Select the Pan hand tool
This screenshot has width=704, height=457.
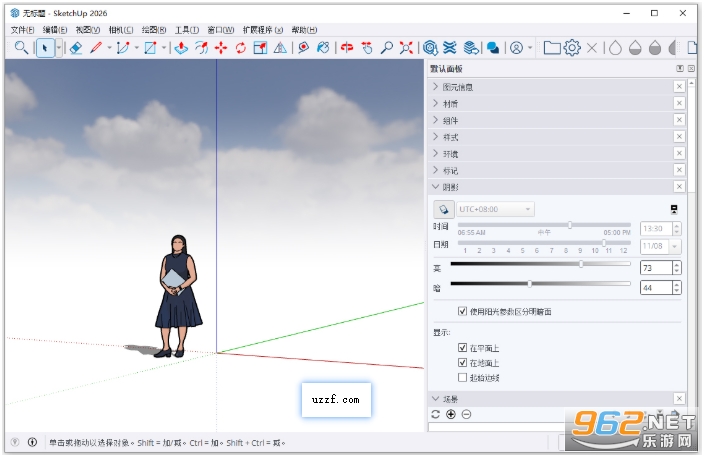pyautogui.click(x=367, y=48)
